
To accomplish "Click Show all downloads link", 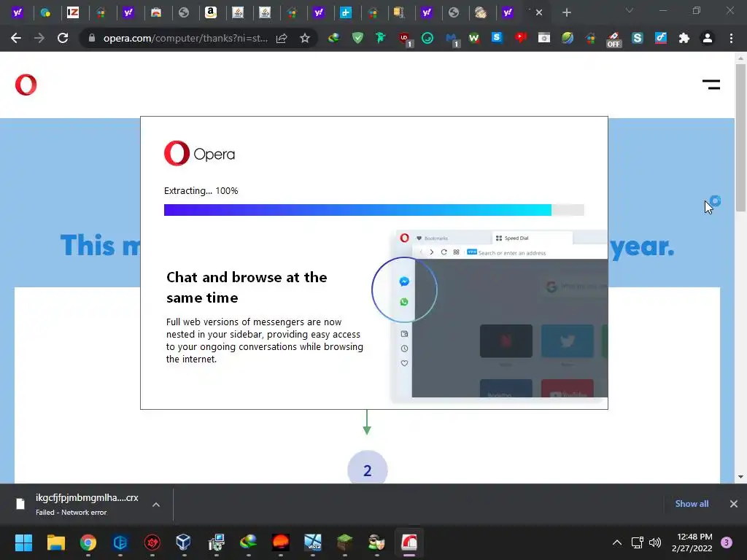I will (x=692, y=504).
